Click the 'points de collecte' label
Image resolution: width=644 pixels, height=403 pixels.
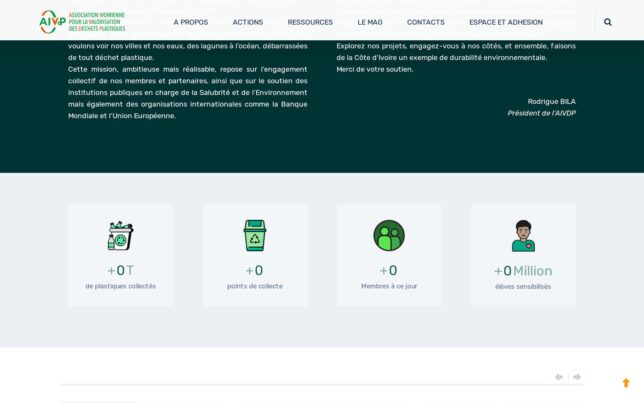tap(255, 286)
